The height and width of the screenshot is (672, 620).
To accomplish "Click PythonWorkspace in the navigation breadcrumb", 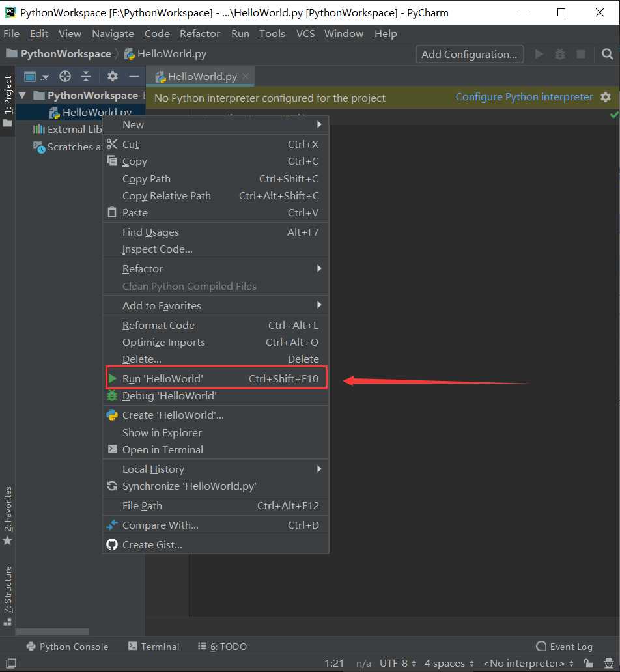I will [59, 54].
